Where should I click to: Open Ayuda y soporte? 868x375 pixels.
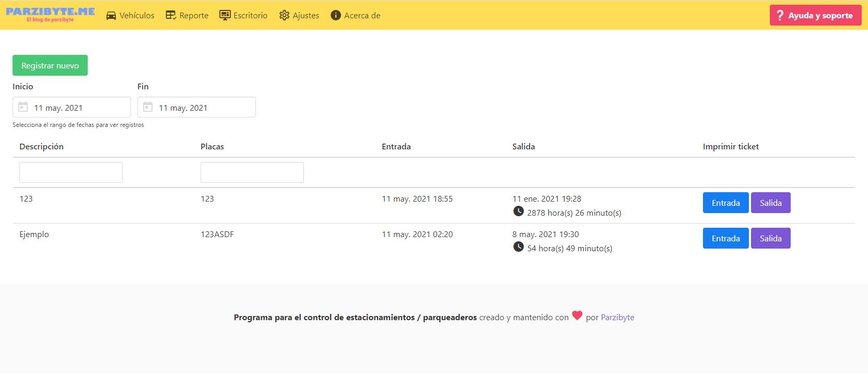click(815, 16)
